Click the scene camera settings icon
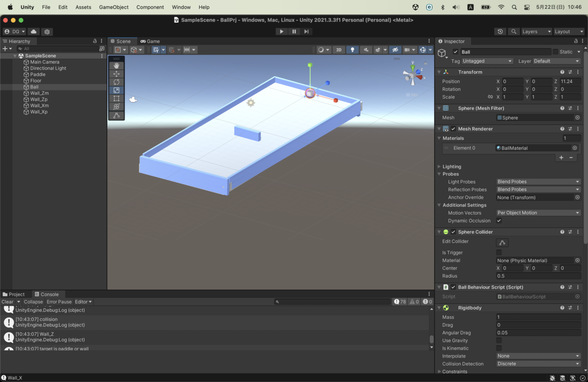 click(x=407, y=50)
